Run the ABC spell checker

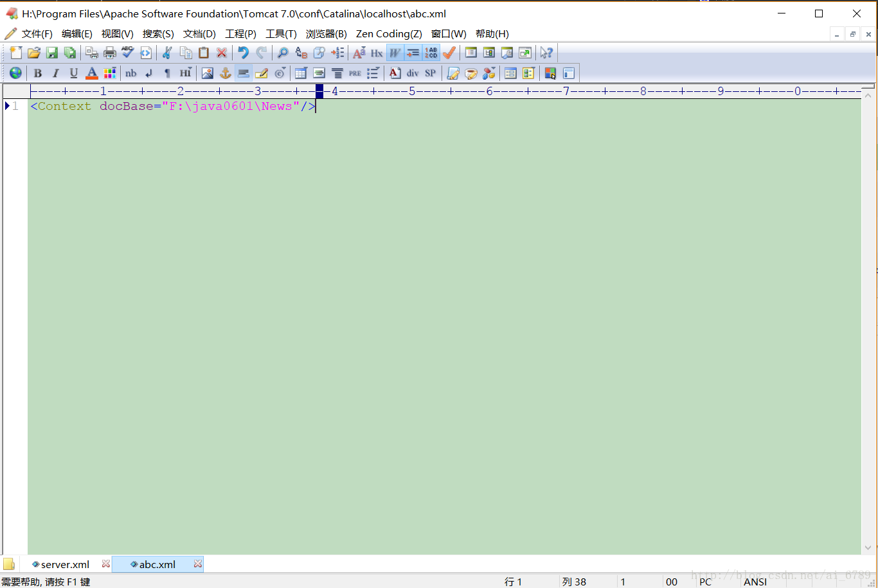pos(128,53)
